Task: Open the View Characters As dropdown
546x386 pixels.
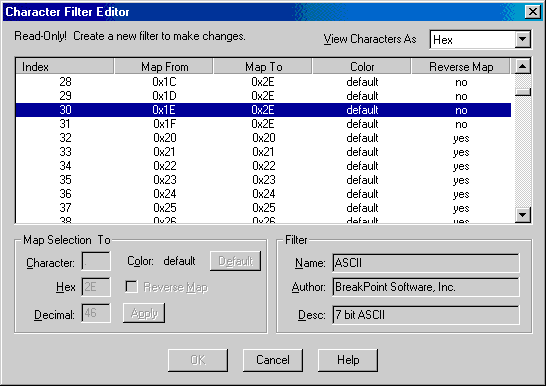Action: 522,39
